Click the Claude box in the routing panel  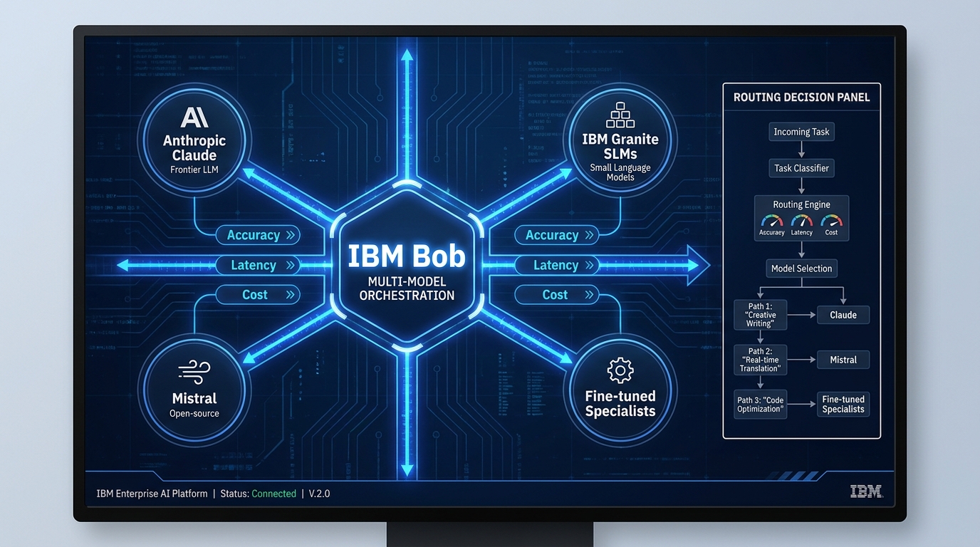[843, 315]
